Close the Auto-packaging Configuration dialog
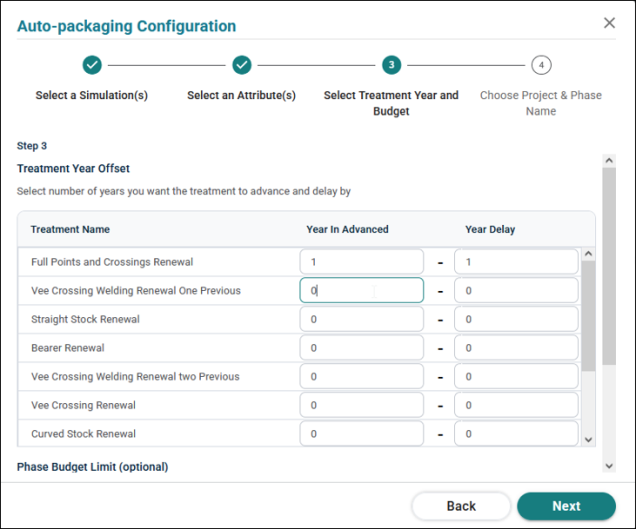Viewport: 636px width, 529px height. coord(609,23)
